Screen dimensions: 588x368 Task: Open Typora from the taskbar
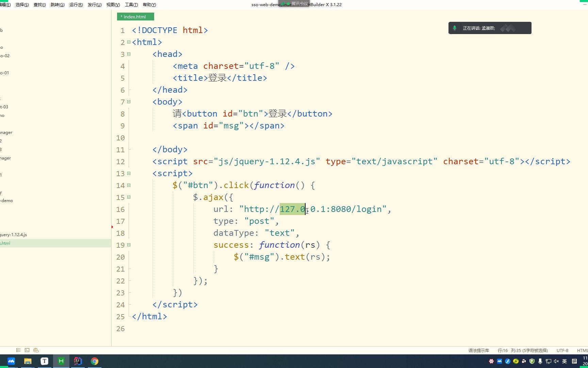pyautogui.click(x=45, y=361)
